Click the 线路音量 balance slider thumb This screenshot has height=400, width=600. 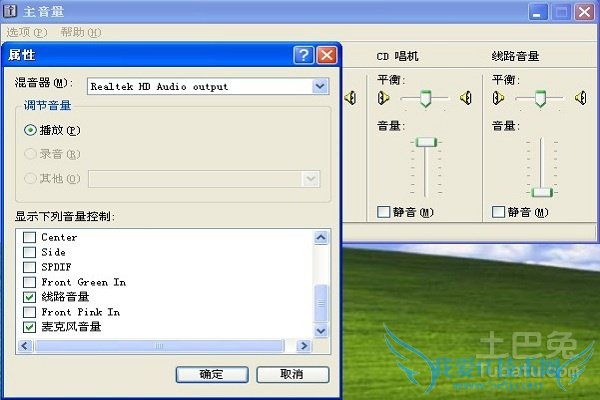(540, 98)
